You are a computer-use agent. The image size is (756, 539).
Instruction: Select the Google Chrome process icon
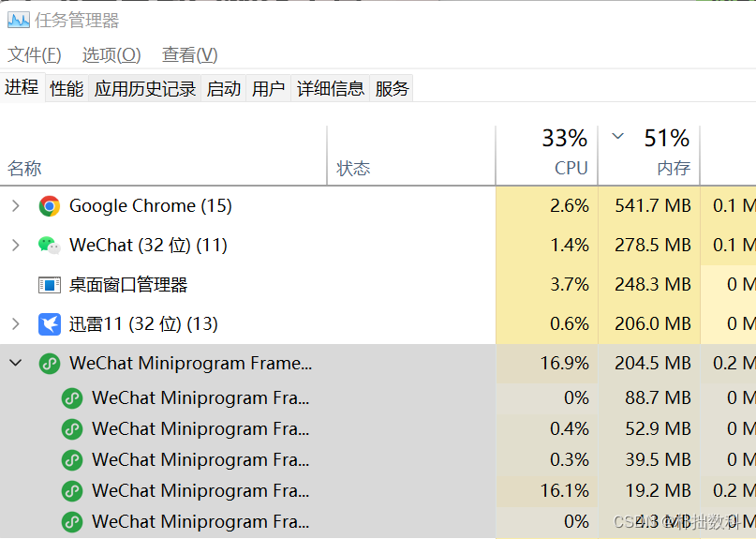(x=49, y=206)
